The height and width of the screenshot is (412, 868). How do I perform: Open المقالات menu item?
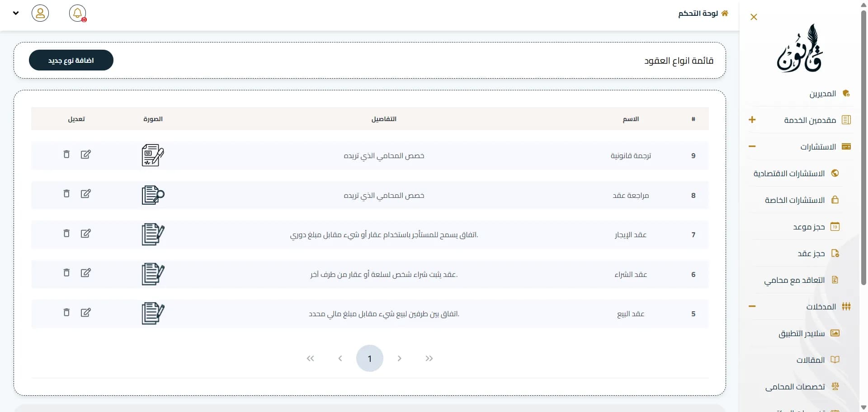811,360
